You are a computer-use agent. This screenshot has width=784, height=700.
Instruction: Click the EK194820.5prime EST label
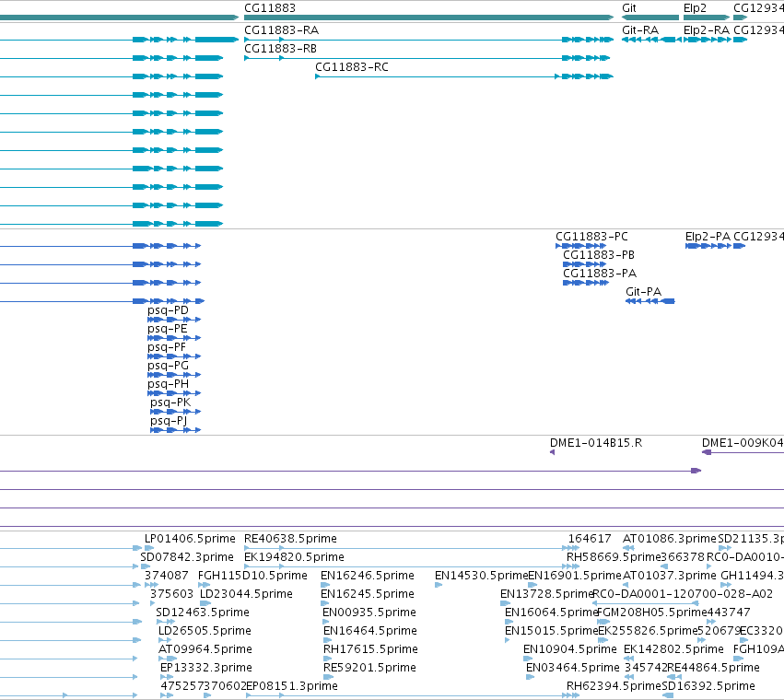pos(294,557)
